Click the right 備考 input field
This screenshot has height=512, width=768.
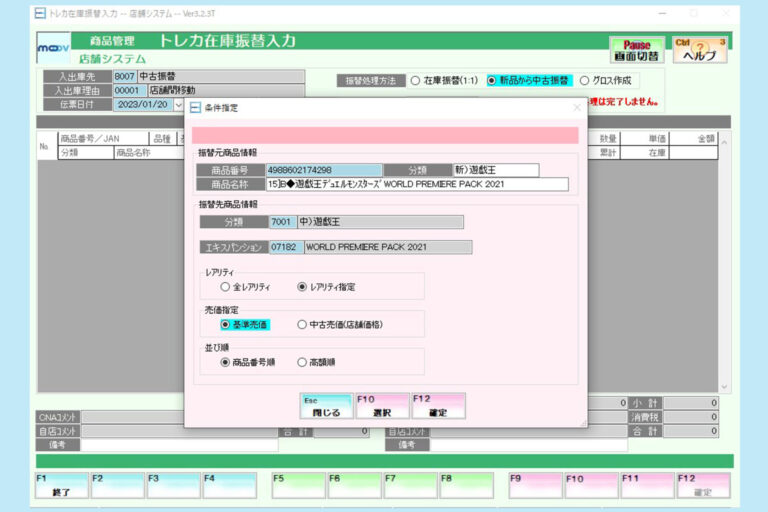(529, 445)
